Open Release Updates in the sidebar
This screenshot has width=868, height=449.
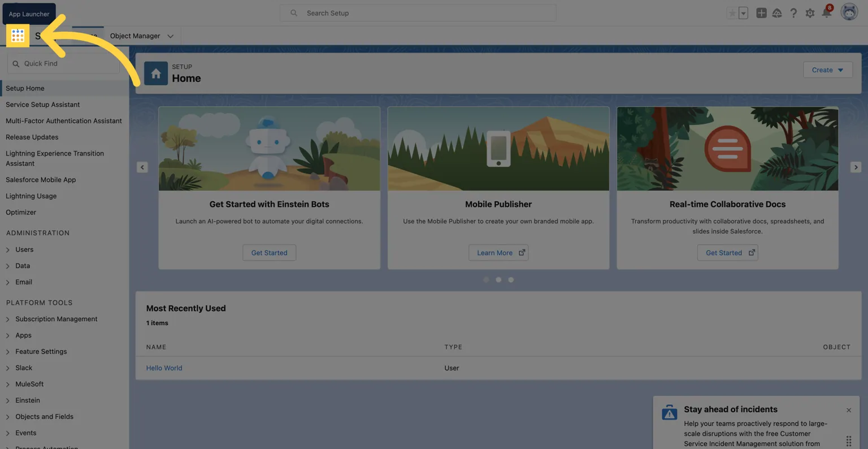[32, 137]
